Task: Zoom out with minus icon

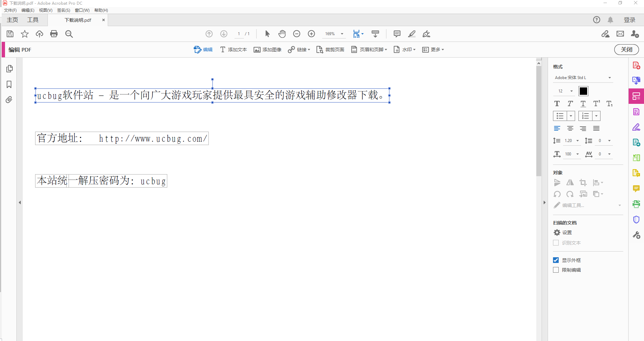Action: pos(297,34)
